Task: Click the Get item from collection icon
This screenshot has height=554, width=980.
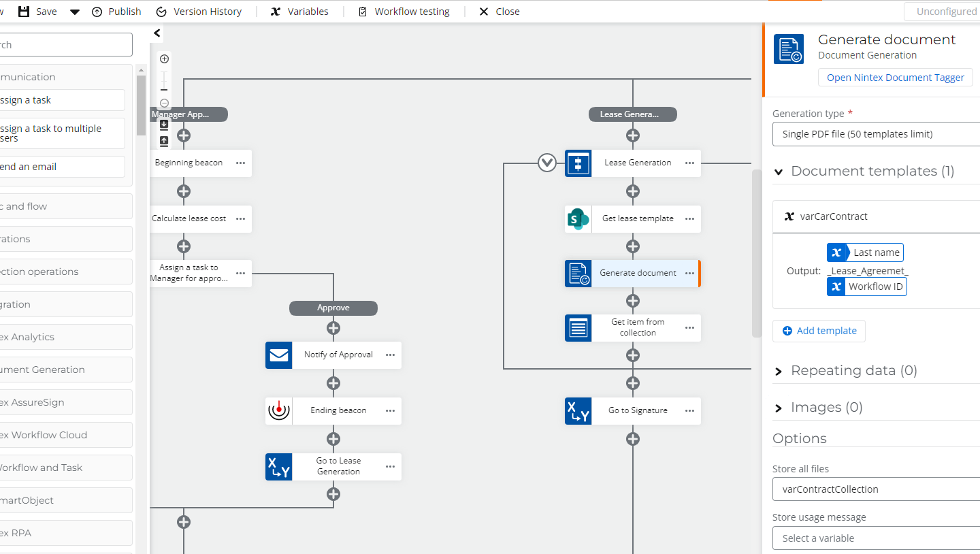Action: (x=578, y=328)
